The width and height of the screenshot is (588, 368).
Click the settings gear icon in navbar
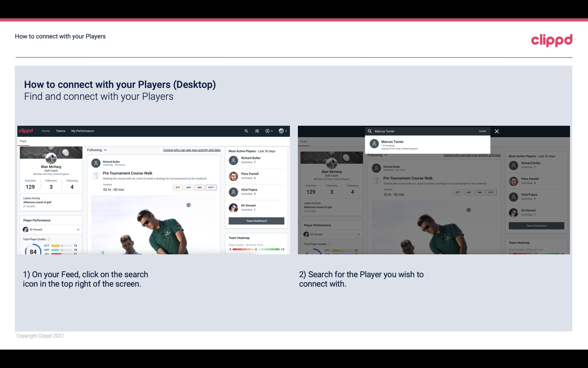pos(267,131)
